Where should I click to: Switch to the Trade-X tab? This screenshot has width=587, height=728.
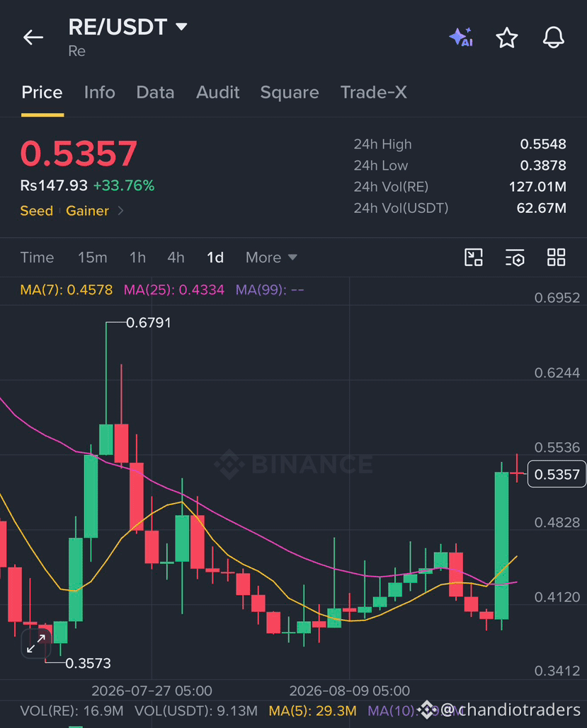pos(374,93)
